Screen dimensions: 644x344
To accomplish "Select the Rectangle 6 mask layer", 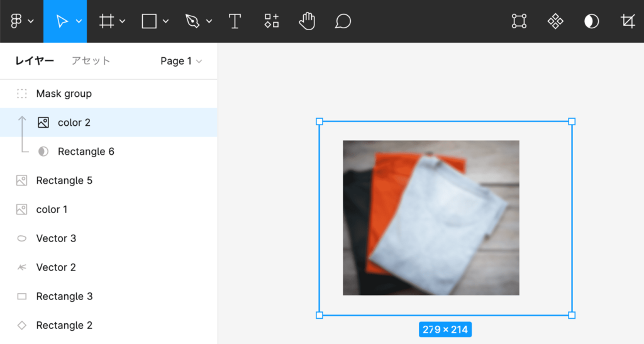I will (x=86, y=152).
